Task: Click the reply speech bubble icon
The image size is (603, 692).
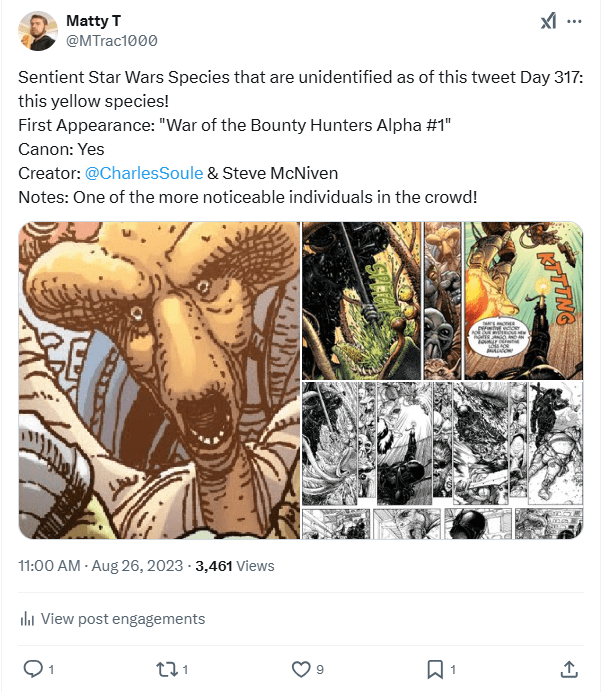Action: click(x=32, y=668)
